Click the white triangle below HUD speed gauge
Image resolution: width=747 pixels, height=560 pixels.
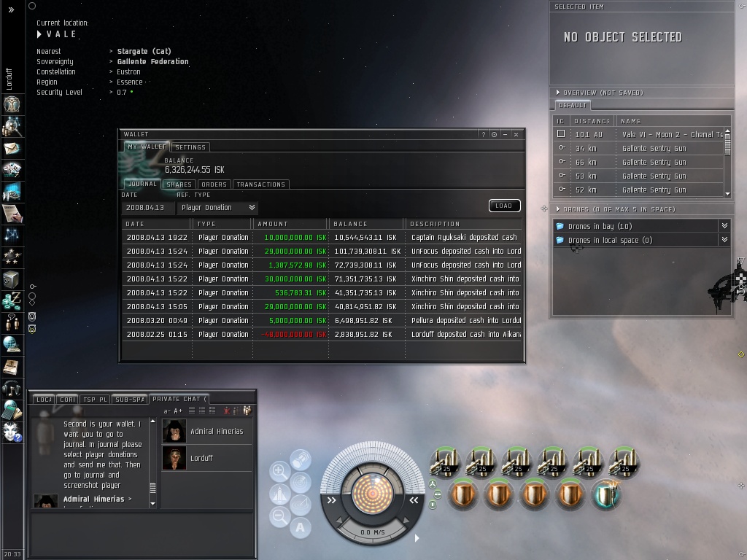click(x=417, y=538)
